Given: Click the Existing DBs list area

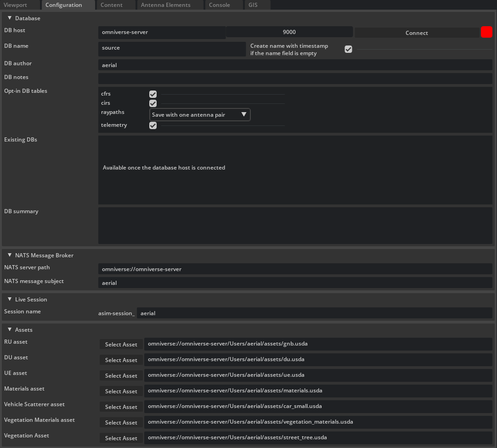Looking at the screenshot, I should (295, 170).
